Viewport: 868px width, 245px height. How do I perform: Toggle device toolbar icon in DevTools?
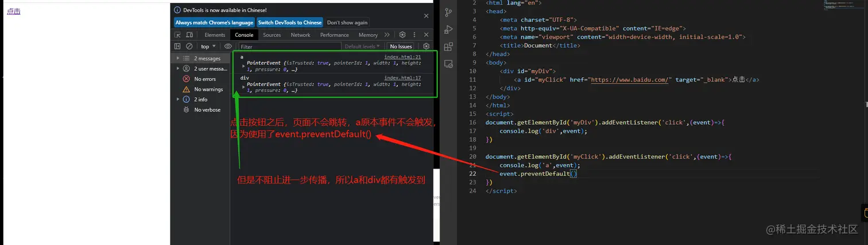point(189,35)
